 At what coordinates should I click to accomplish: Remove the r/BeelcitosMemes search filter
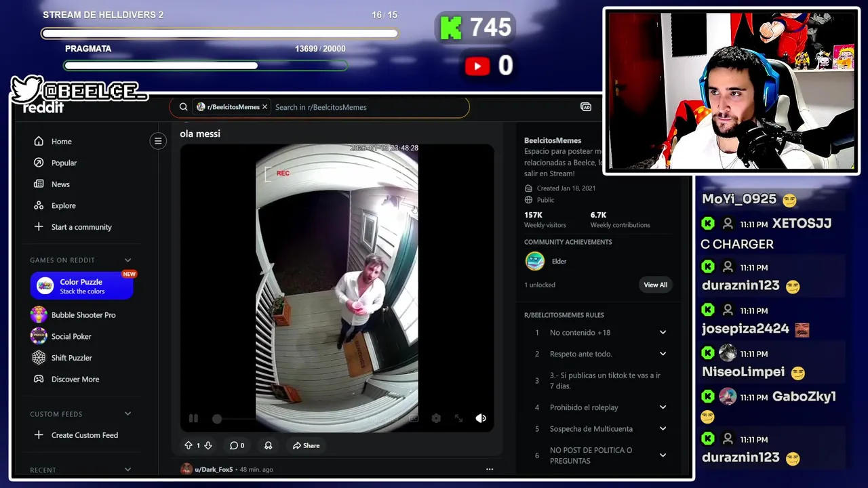click(264, 107)
